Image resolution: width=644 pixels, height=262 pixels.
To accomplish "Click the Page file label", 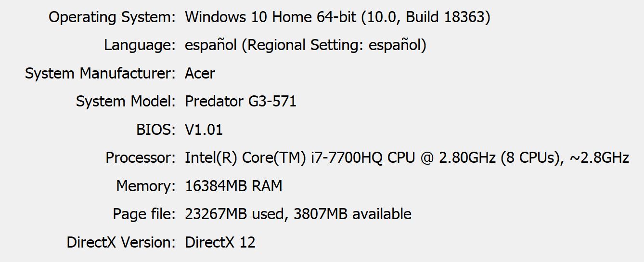I will [x=144, y=214].
